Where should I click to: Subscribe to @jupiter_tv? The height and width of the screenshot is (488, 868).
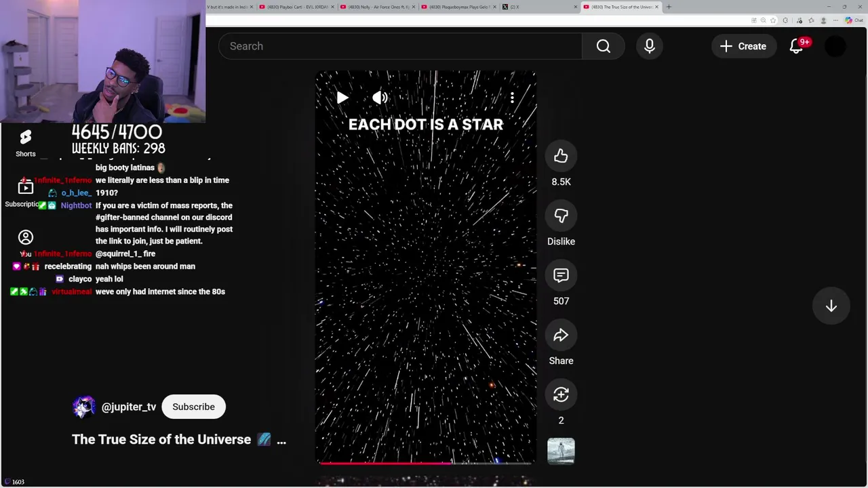pyautogui.click(x=193, y=407)
